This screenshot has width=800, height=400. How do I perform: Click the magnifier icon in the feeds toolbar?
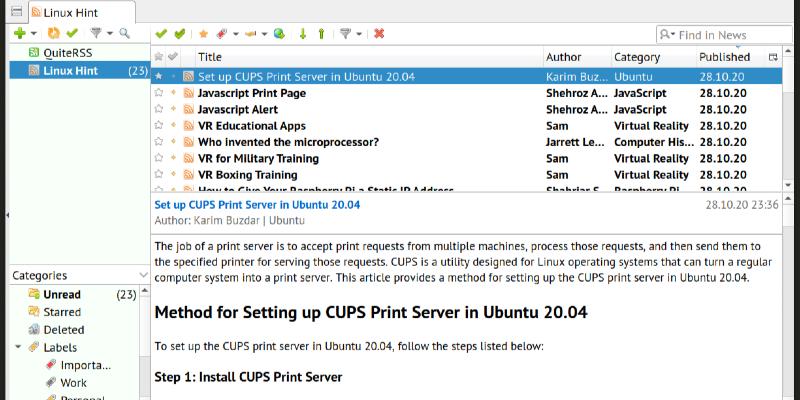click(124, 34)
